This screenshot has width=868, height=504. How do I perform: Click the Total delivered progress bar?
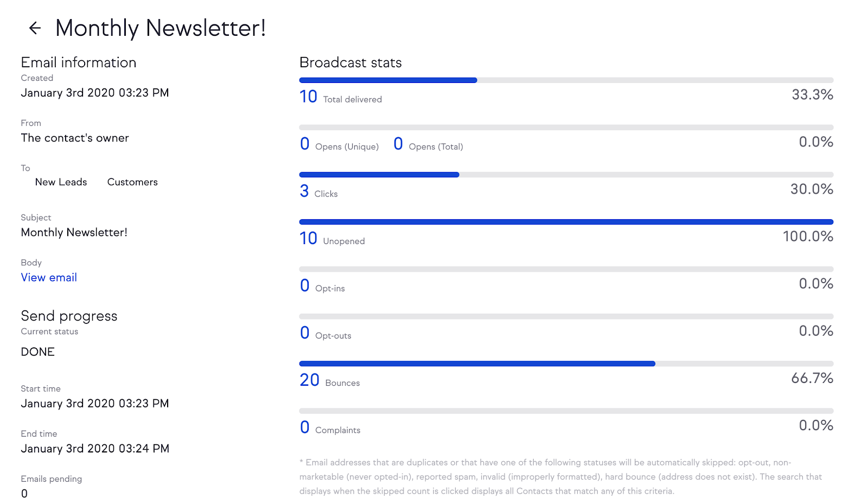coord(566,80)
